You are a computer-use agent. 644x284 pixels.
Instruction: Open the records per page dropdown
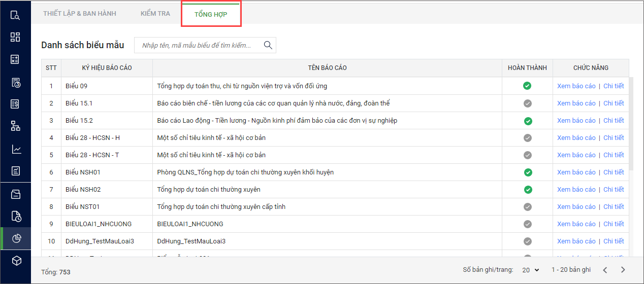531,270
